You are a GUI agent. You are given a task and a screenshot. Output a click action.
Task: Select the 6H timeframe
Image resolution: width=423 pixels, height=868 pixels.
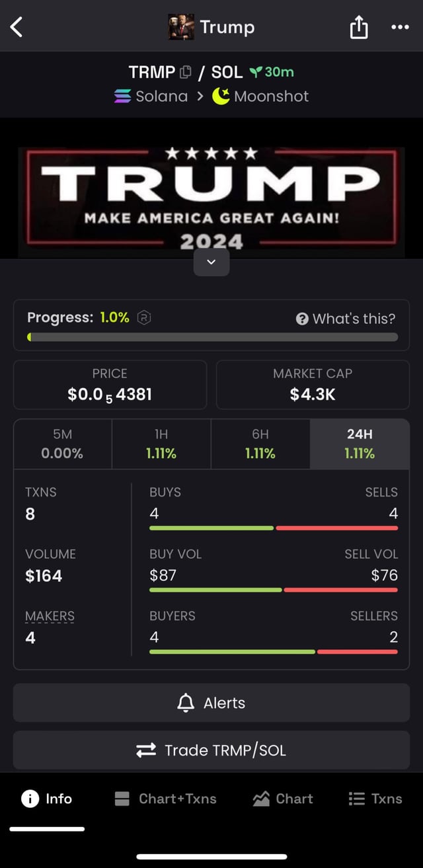(260, 444)
